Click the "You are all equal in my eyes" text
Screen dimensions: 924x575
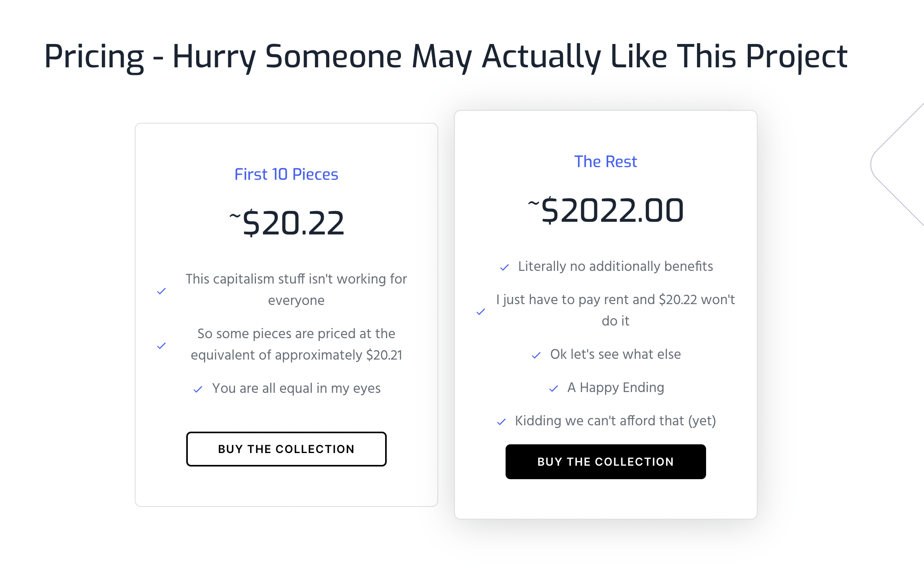296,388
